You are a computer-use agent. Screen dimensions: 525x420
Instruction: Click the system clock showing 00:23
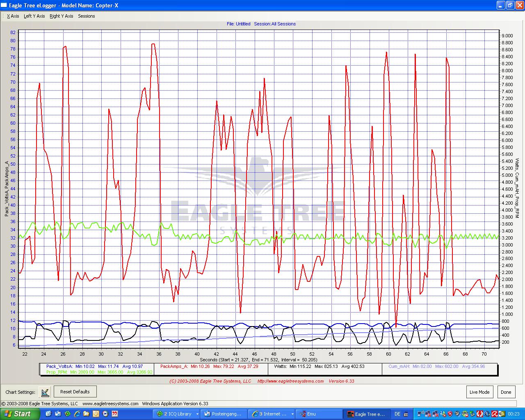[514, 414]
